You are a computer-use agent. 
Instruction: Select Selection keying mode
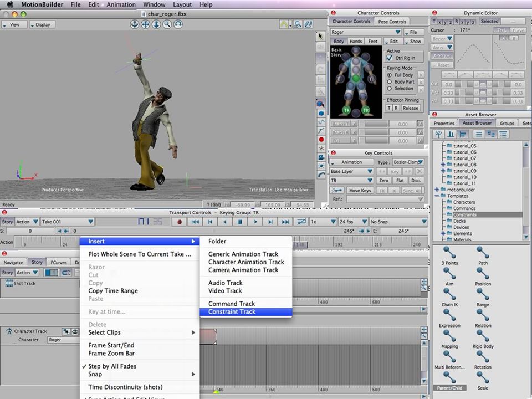tap(389, 89)
